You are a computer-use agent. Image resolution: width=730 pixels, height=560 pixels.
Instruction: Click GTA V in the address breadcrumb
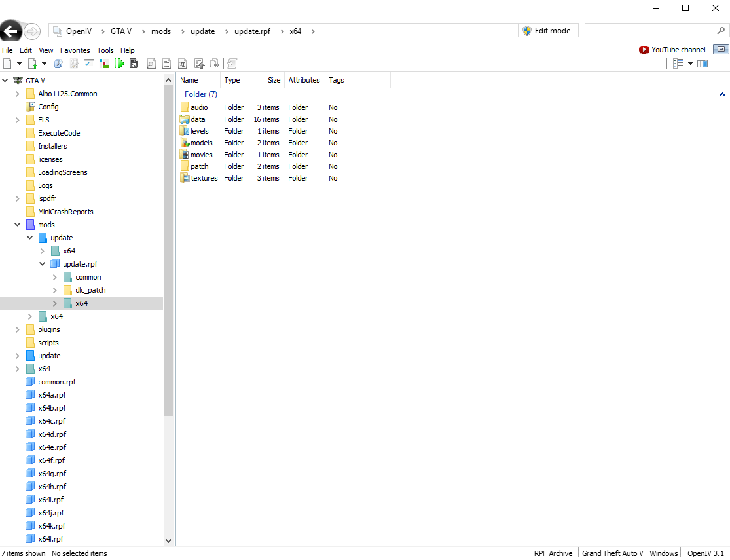tap(121, 31)
